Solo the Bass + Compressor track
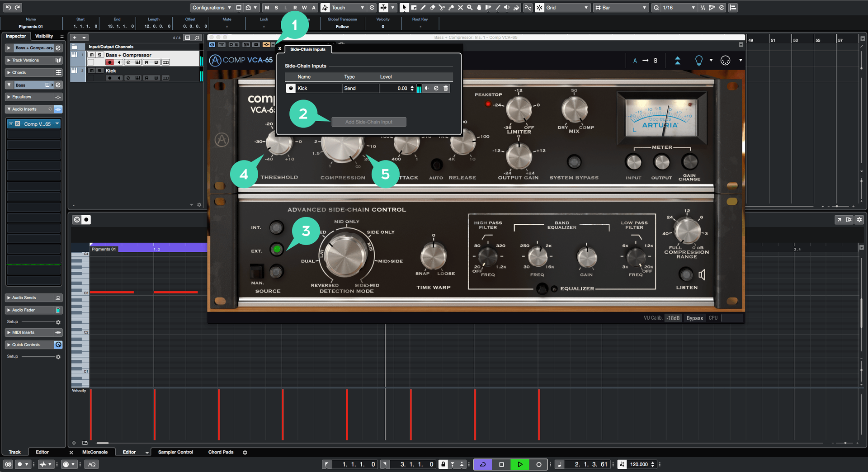 pos(100,55)
